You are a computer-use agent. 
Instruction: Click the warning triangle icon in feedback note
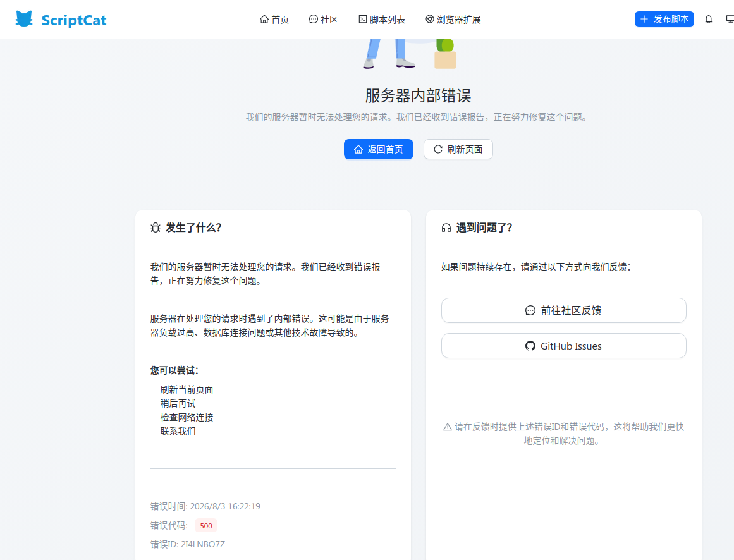448,427
